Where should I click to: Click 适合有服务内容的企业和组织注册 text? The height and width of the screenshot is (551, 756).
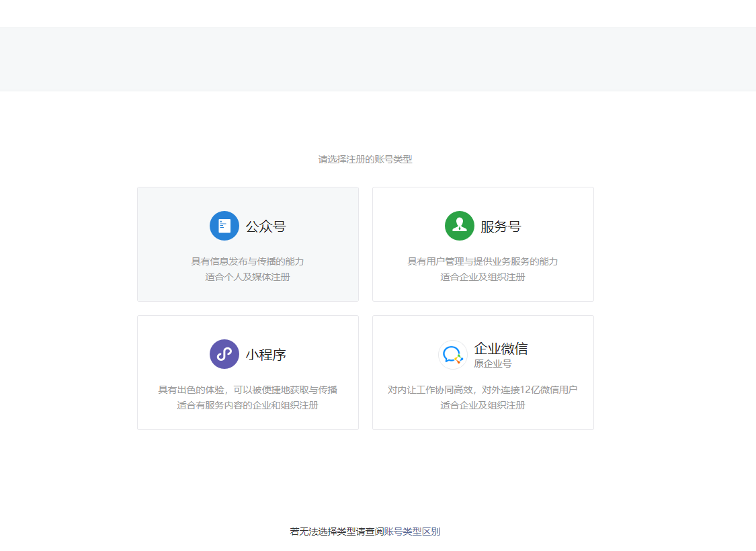pyautogui.click(x=247, y=405)
